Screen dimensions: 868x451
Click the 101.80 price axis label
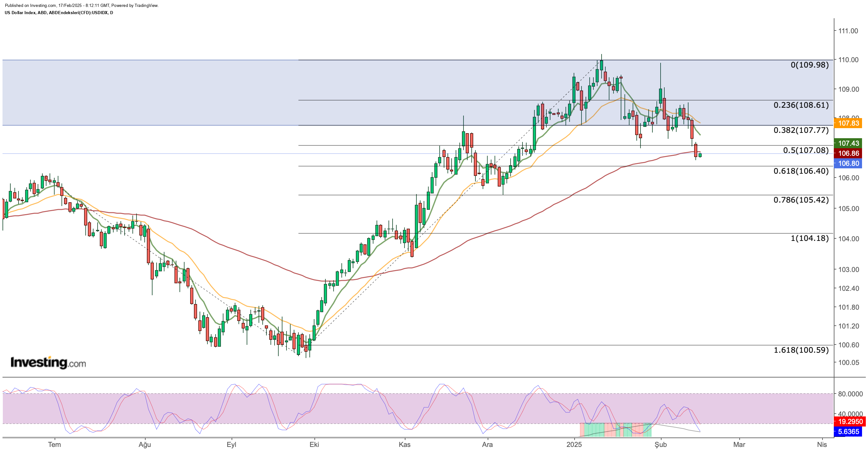pos(848,307)
